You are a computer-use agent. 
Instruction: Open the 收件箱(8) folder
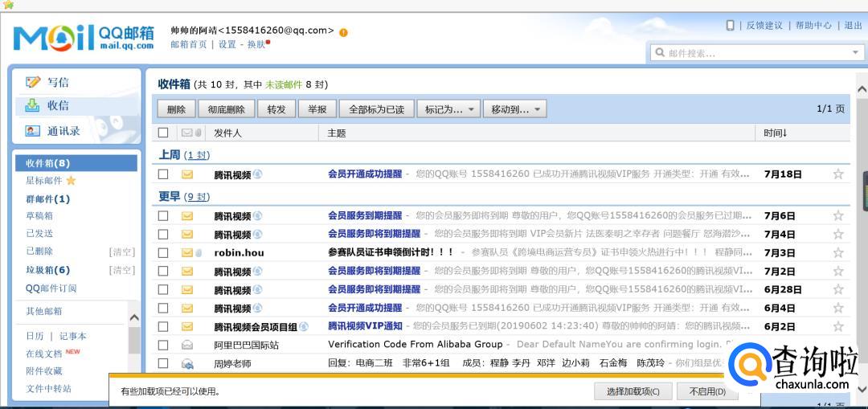(76, 163)
